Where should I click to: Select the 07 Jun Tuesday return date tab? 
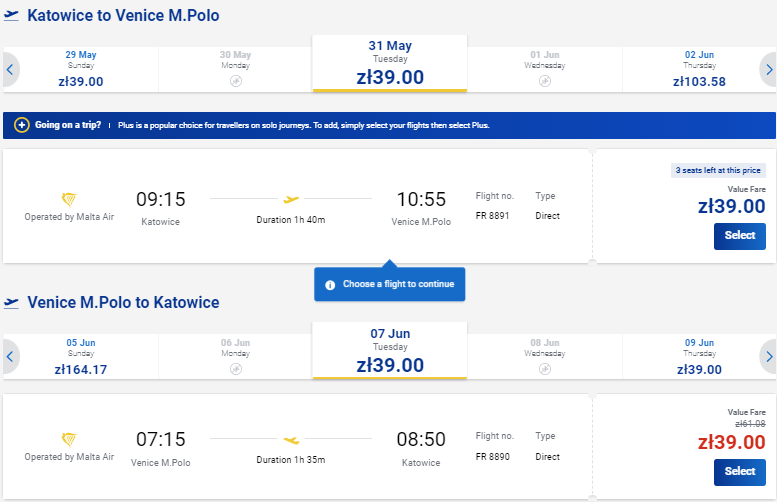coord(389,350)
